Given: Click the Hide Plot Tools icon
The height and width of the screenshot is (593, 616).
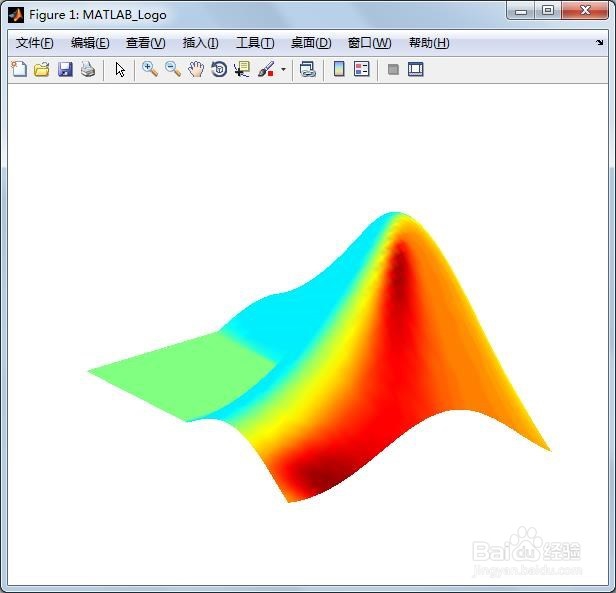Looking at the screenshot, I should click(x=393, y=70).
